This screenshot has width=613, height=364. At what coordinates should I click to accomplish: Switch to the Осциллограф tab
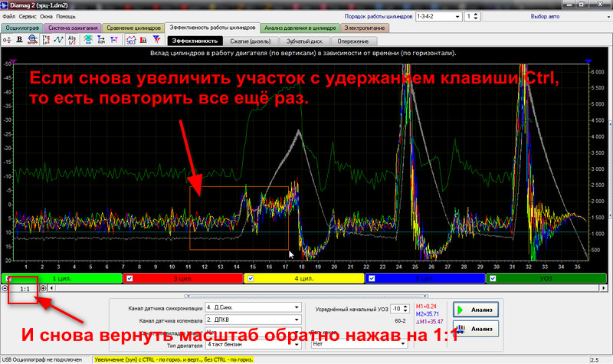pos(22,28)
